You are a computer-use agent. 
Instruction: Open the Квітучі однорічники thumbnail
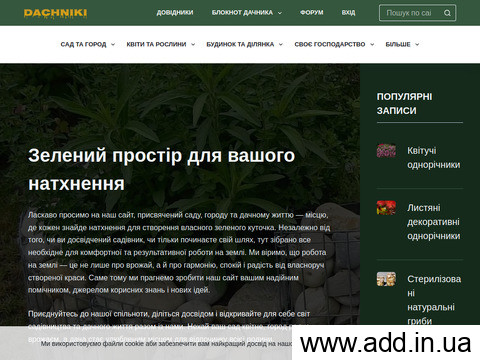386,150
